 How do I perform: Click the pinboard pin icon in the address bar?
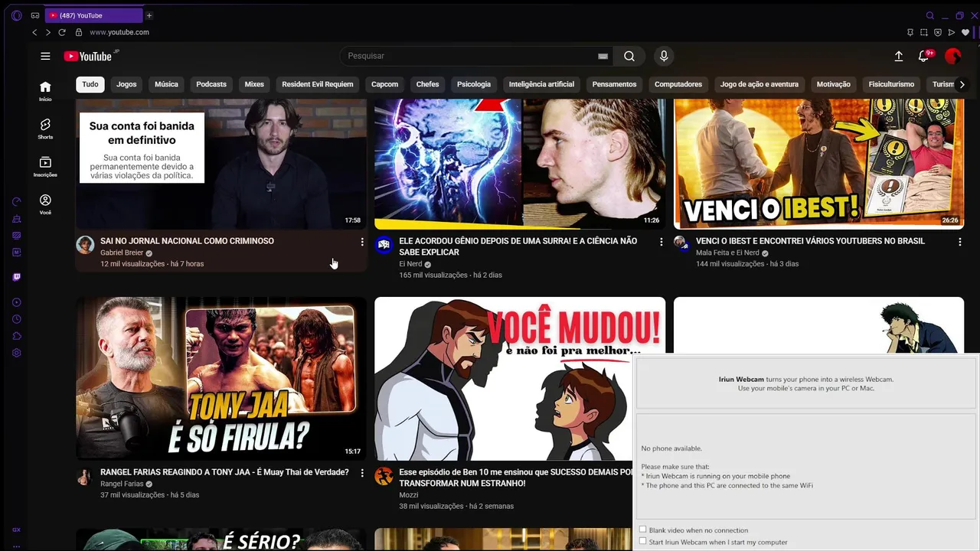click(x=910, y=32)
